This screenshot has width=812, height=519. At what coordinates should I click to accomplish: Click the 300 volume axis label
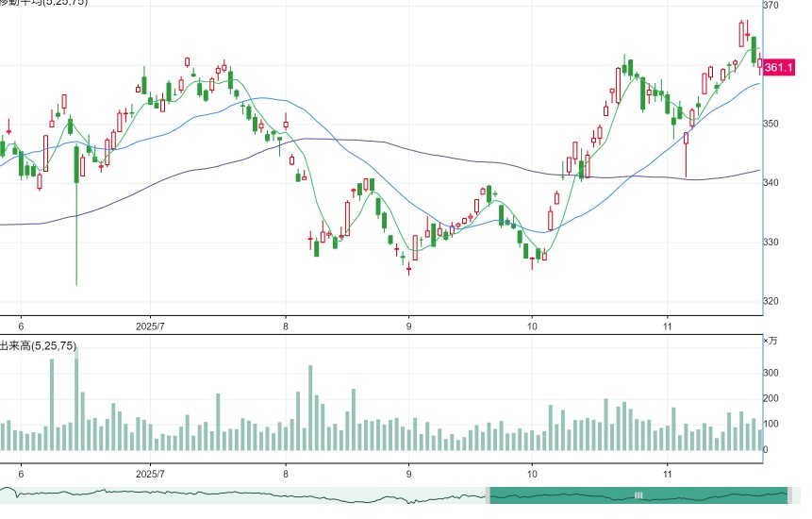coord(771,373)
